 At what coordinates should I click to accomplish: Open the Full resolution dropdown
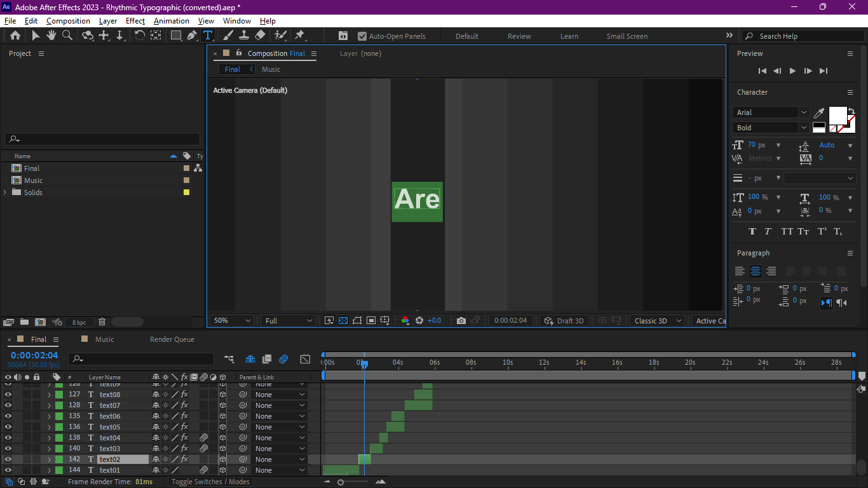[x=288, y=321]
